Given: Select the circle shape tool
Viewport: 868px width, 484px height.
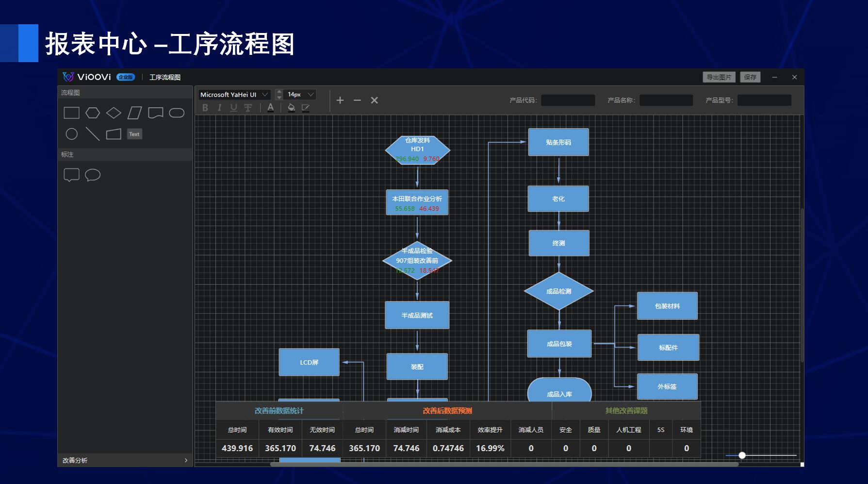Looking at the screenshot, I should [x=71, y=134].
